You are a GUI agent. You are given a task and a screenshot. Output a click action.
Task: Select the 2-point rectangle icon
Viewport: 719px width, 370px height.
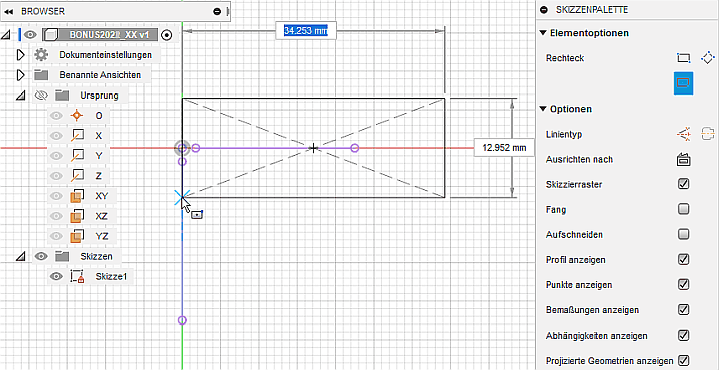(683, 58)
